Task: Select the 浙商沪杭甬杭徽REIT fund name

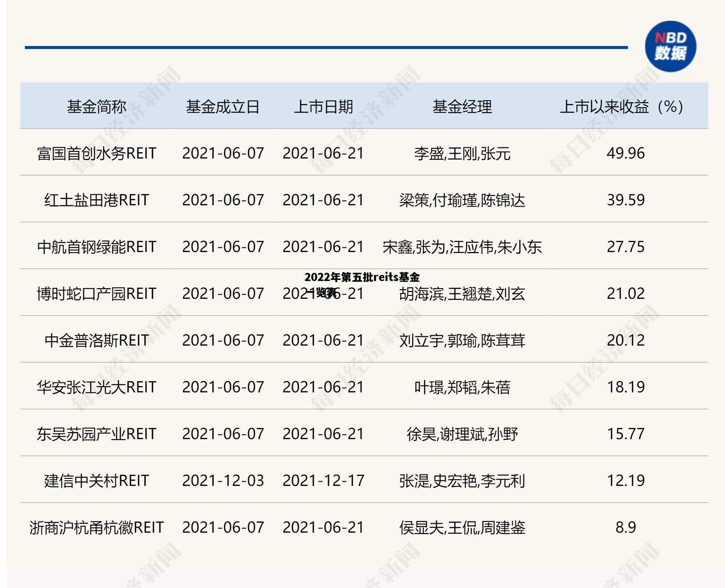Action: click(x=97, y=527)
